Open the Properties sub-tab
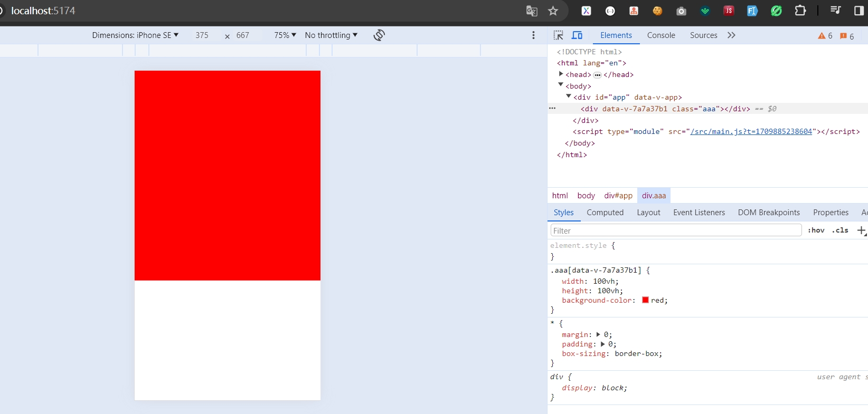The width and height of the screenshot is (868, 414). coord(831,213)
